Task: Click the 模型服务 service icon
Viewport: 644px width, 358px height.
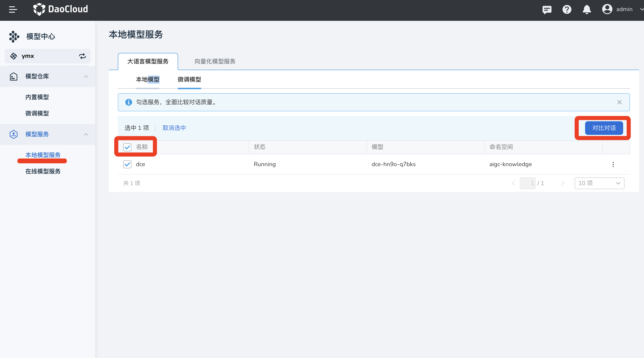Action: point(14,134)
